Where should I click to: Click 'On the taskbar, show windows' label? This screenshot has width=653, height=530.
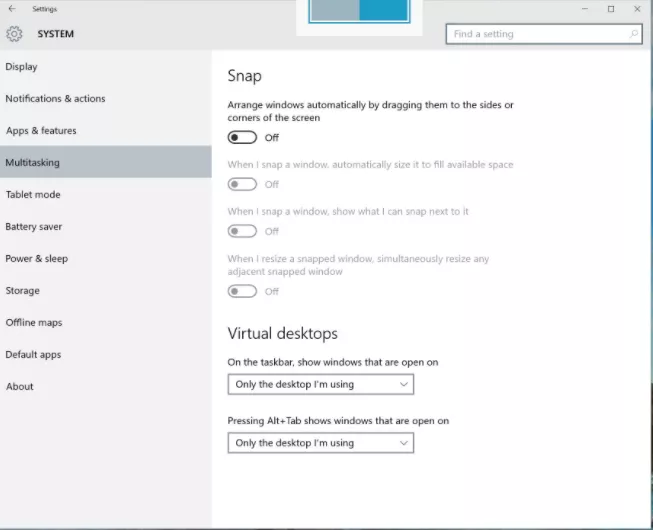[x=333, y=362]
